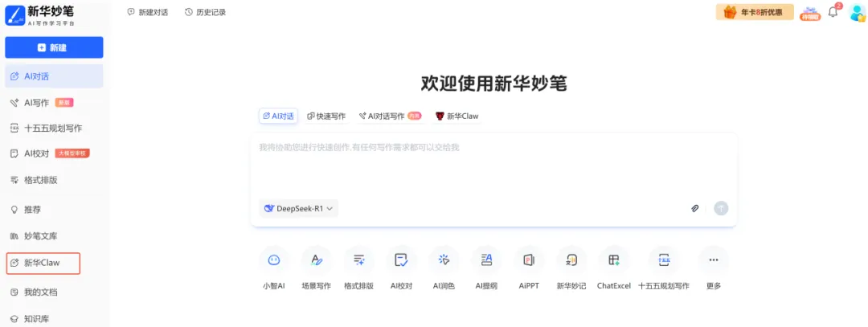
Task: Open the 格式排版 shortcut icon
Action: click(358, 260)
